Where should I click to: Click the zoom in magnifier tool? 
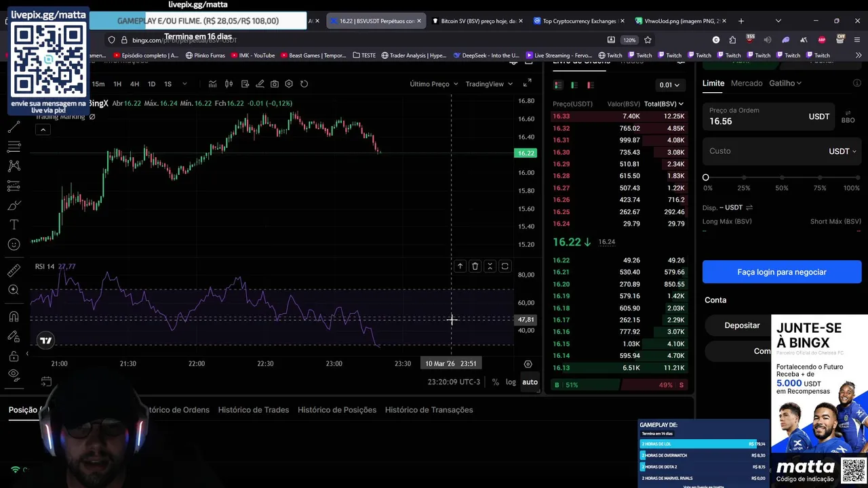[x=14, y=290]
